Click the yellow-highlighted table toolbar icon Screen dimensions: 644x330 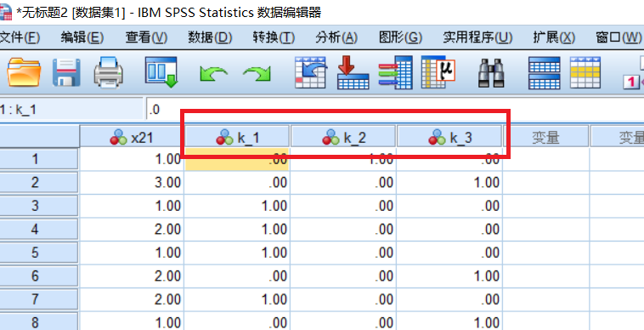pos(585,73)
